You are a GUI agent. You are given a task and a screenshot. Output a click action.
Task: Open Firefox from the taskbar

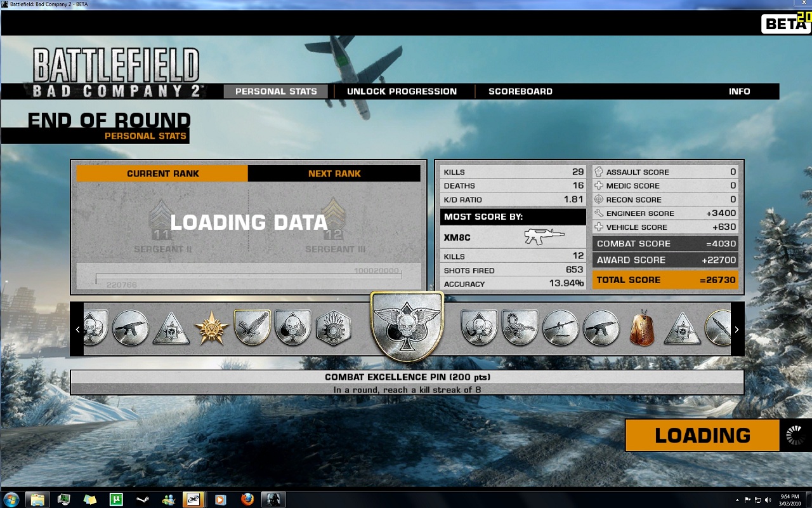click(247, 499)
